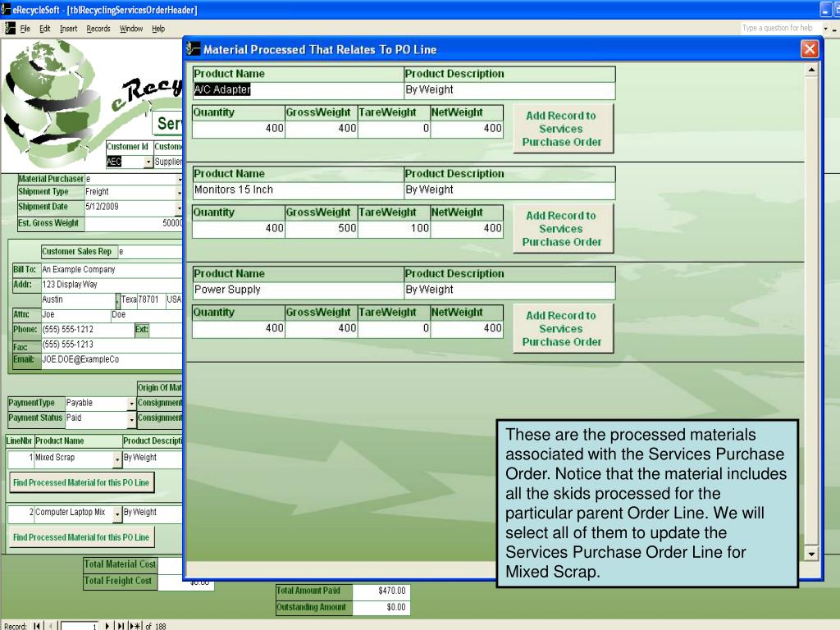
Task: Click the address field 123 Display Way
Action: coord(112,285)
